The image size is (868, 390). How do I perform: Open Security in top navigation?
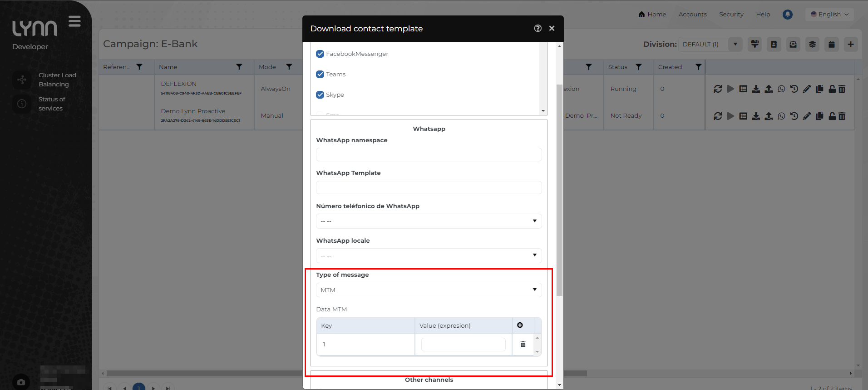pos(731,15)
